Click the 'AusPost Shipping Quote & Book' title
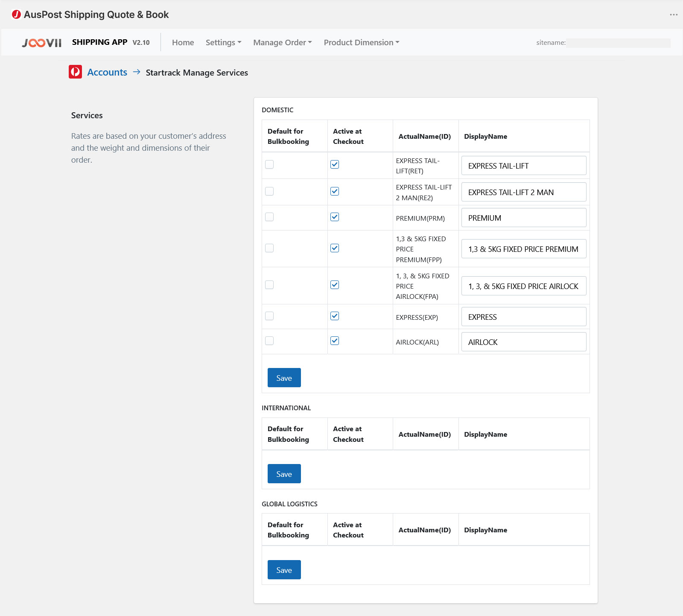The image size is (683, 616). click(96, 15)
